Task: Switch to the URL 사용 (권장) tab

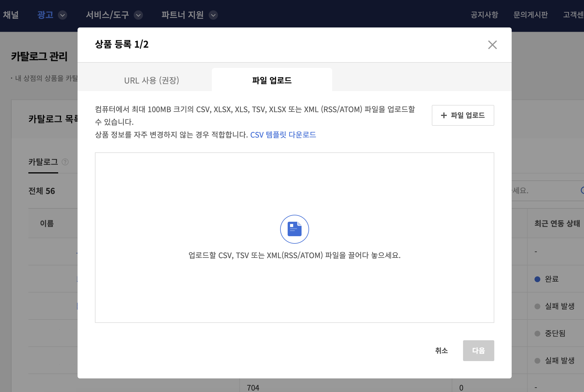Action: click(151, 80)
